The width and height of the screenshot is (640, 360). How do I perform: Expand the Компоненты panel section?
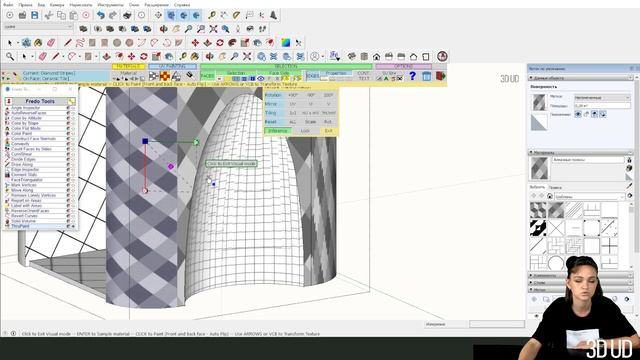tap(580, 276)
